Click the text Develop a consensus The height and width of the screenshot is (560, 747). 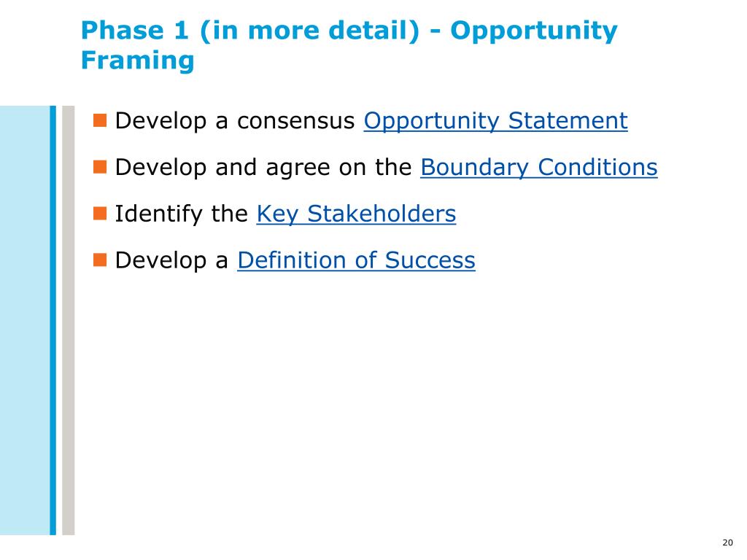[235, 121]
